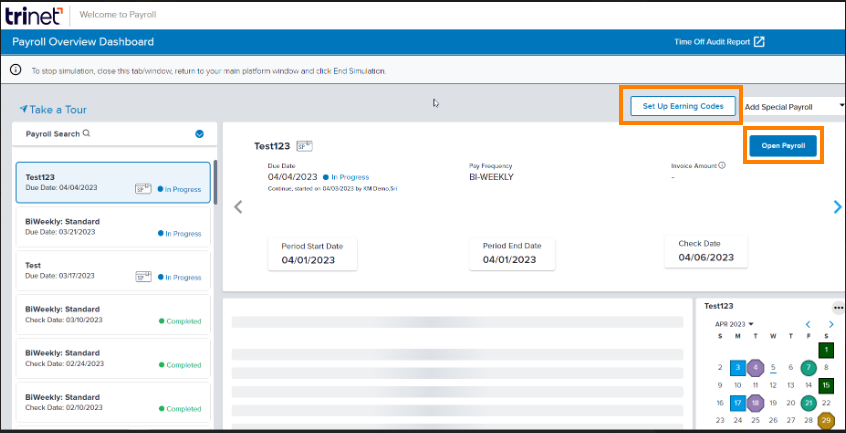
Task: Click the Open Payroll button
Action: (783, 146)
